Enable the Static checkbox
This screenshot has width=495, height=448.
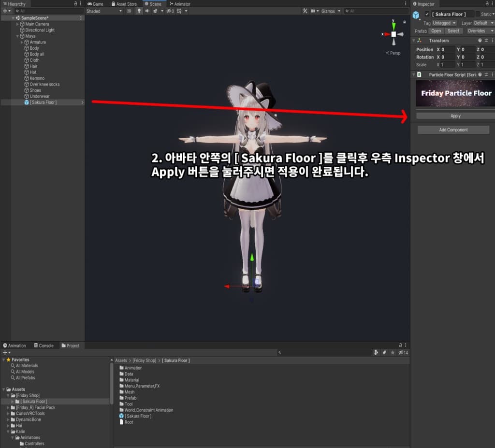coord(478,14)
